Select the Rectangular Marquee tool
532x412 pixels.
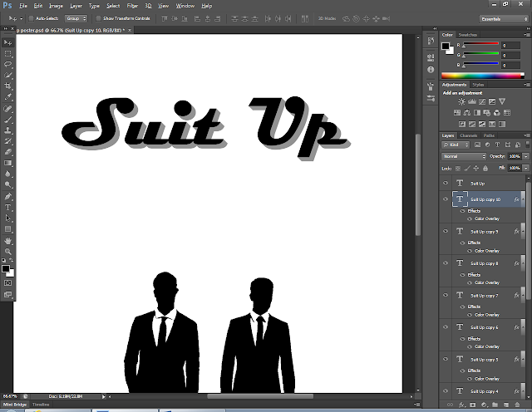pyautogui.click(x=7, y=54)
